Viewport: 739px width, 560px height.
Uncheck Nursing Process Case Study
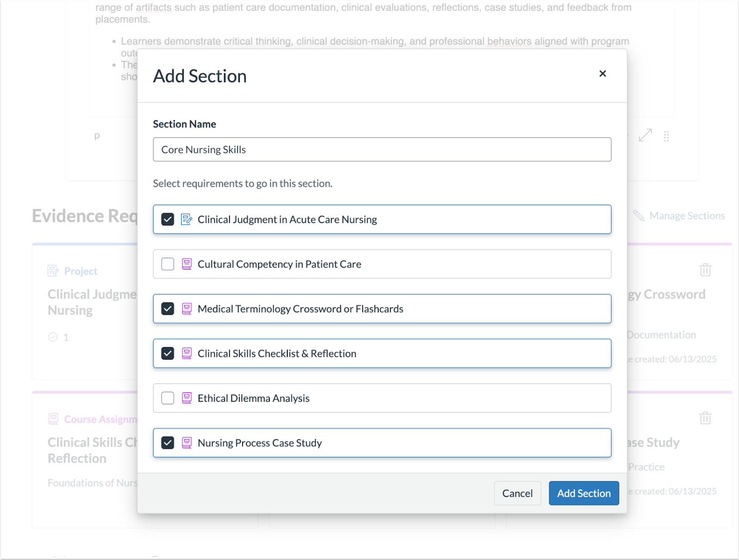[x=168, y=443]
